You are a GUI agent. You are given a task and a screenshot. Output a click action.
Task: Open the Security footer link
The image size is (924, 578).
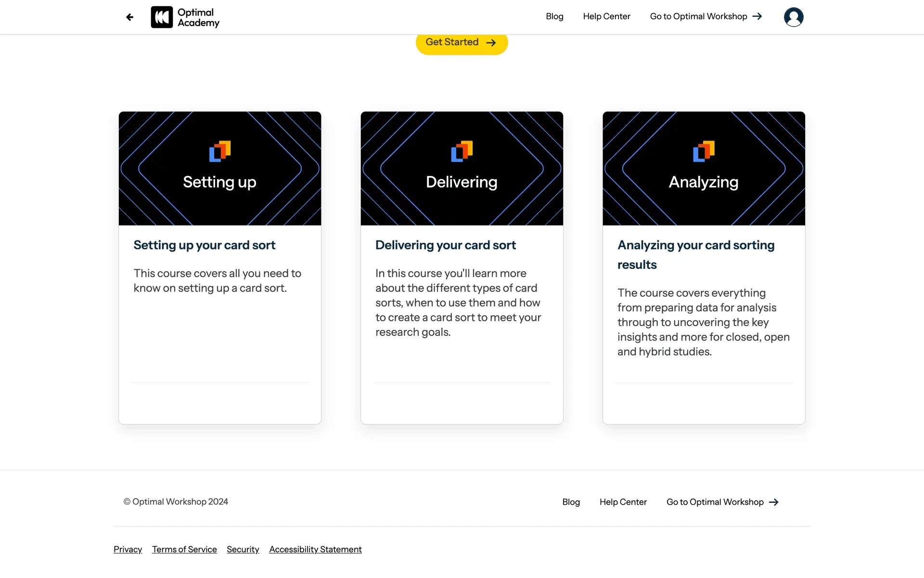point(243,549)
